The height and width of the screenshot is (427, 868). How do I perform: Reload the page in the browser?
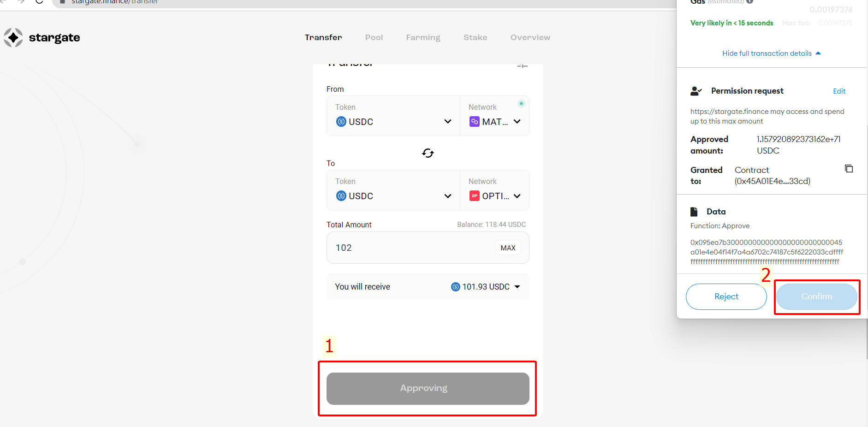[x=39, y=2]
